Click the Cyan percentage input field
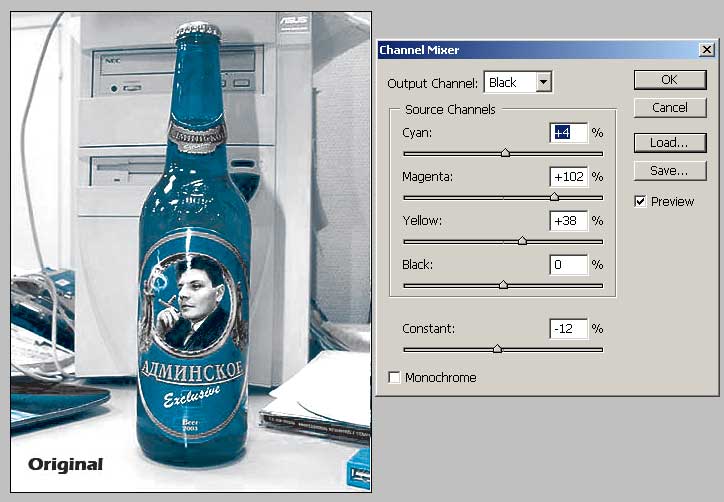 (x=568, y=133)
